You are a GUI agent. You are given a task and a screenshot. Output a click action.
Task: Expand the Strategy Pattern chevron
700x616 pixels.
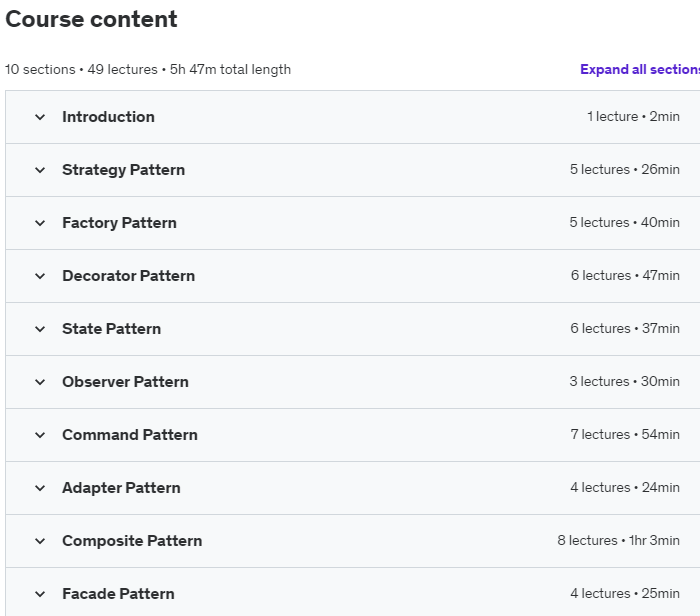coord(40,170)
